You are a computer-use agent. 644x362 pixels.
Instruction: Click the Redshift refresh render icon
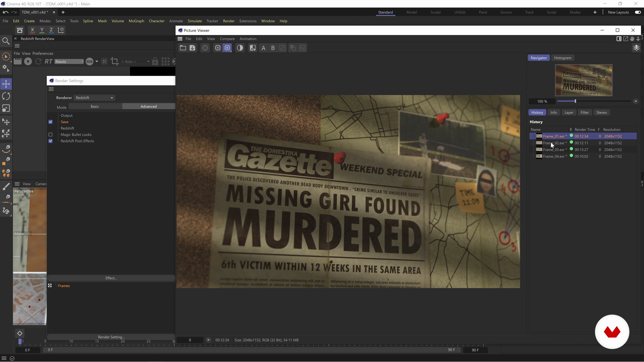38,62
